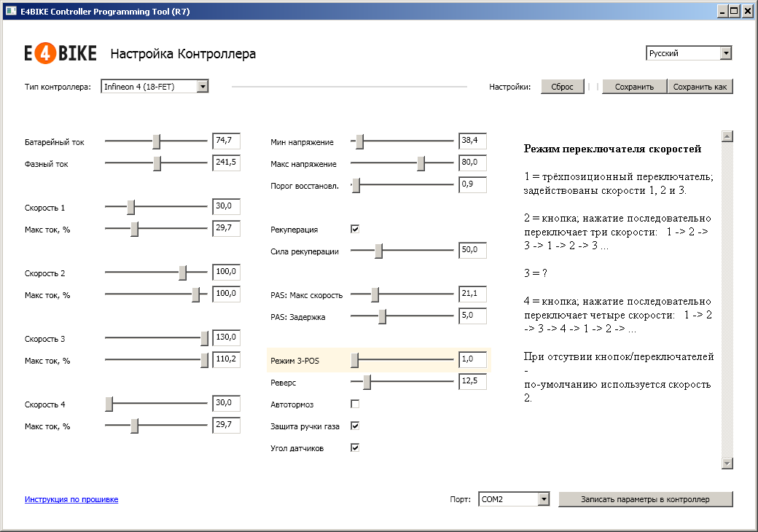Click the app icon in title bar
Image resolution: width=758 pixels, height=532 pixels.
coord(11,11)
